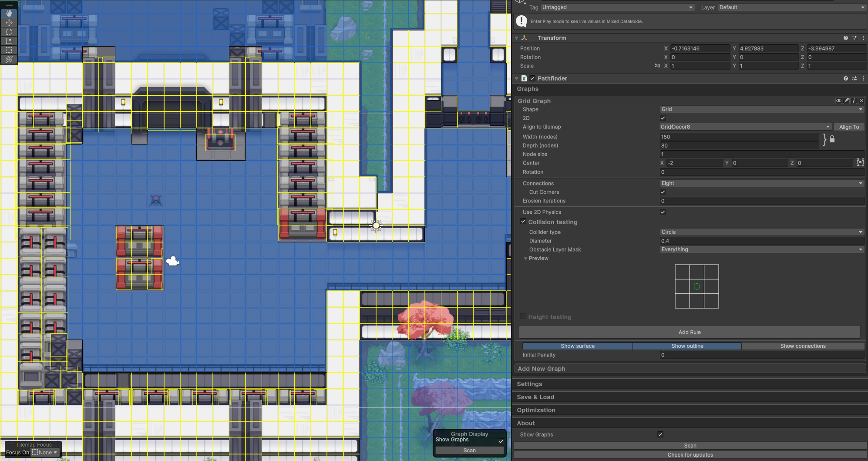Image resolution: width=868 pixels, height=461 pixels.
Task: Disable the Cut Corners checkbox
Action: click(x=663, y=192)
